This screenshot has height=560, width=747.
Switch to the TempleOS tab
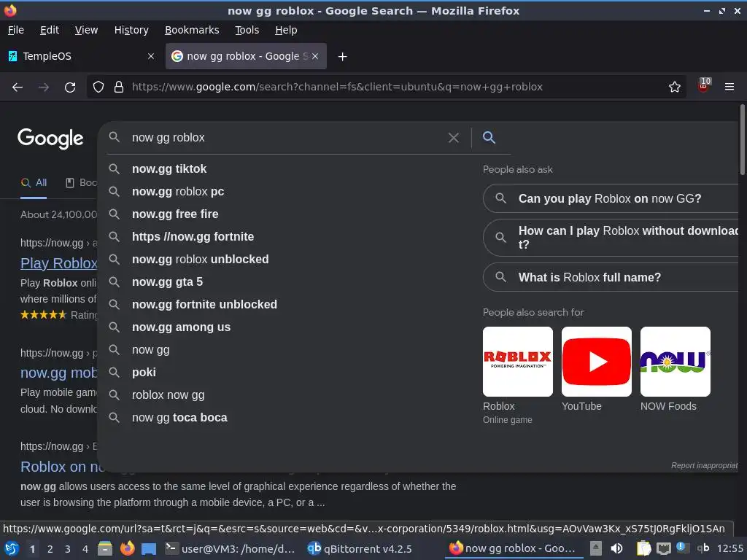tap(82, 56)
